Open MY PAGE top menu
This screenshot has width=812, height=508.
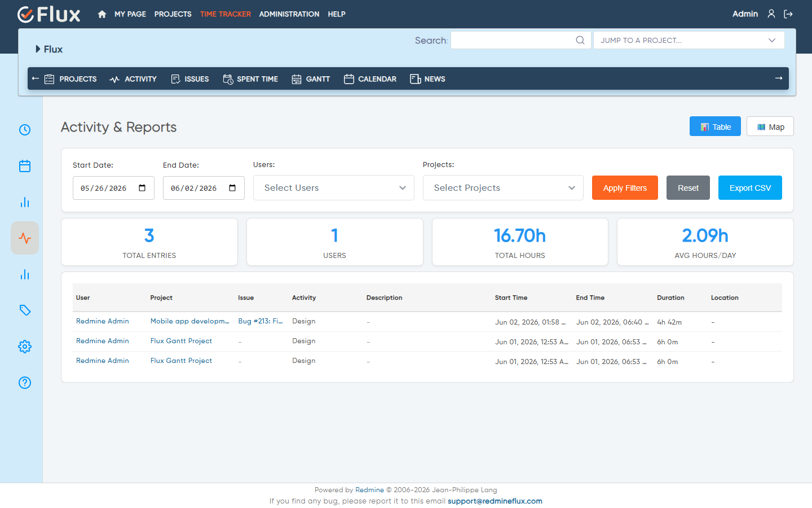pyautogui.click(x=130, y=14)
